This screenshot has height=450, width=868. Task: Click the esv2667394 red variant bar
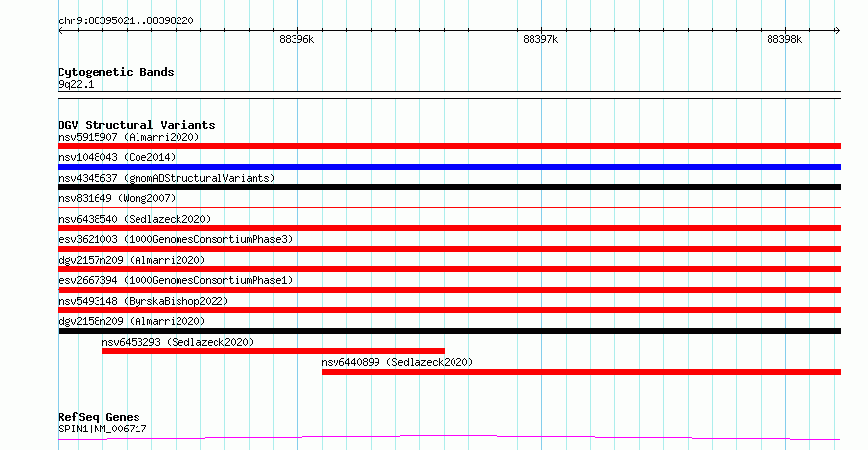[x=450, y=290]
